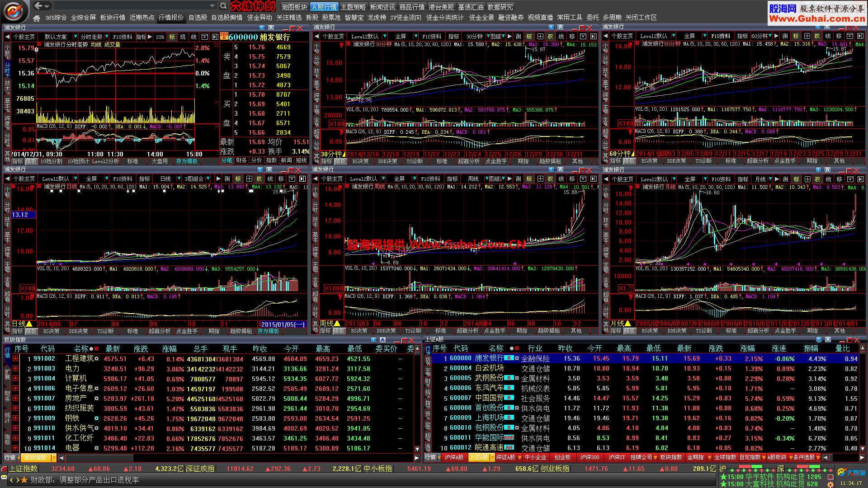Toggle the 标 button in intraday panel toolbar
This screenshot has height=488, width=868.
point(172,37)
